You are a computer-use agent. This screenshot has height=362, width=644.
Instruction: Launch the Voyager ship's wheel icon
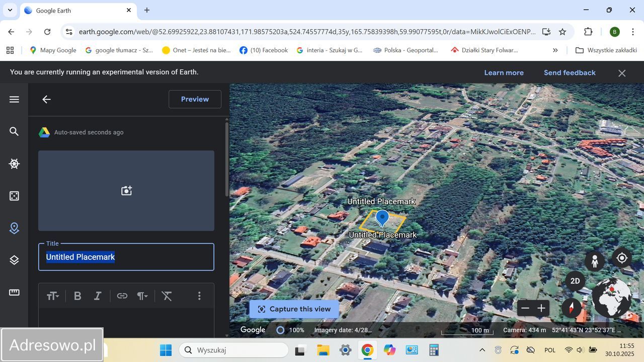(x=14, y=163)
